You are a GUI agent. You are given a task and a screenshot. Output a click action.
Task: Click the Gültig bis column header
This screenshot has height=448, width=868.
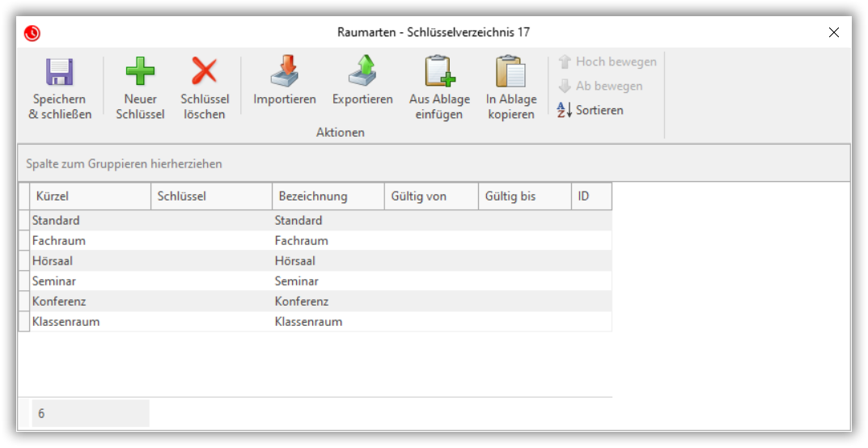pos(525,197)
